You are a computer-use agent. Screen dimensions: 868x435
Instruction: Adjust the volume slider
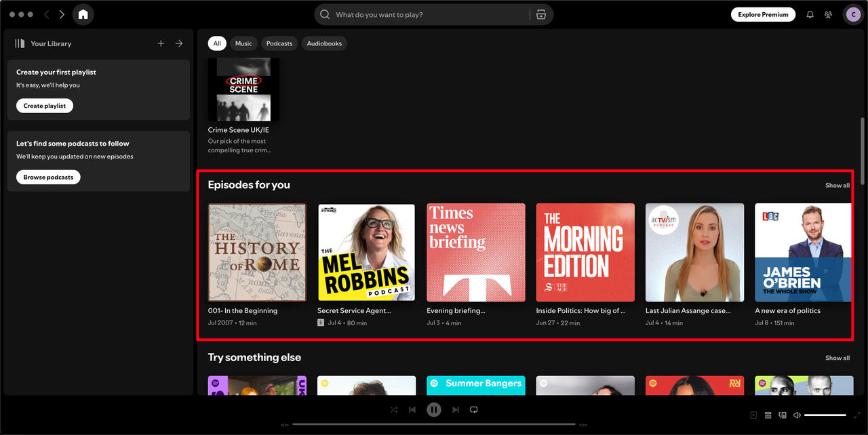tap(825, 415)
